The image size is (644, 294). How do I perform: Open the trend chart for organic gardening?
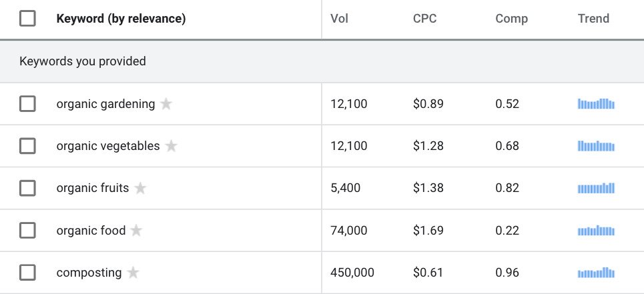pos(596,104)
